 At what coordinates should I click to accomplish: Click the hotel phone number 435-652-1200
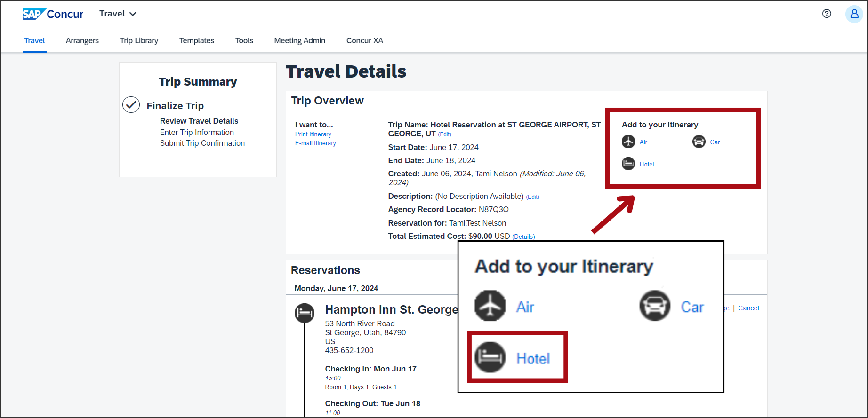coord(349,350)
